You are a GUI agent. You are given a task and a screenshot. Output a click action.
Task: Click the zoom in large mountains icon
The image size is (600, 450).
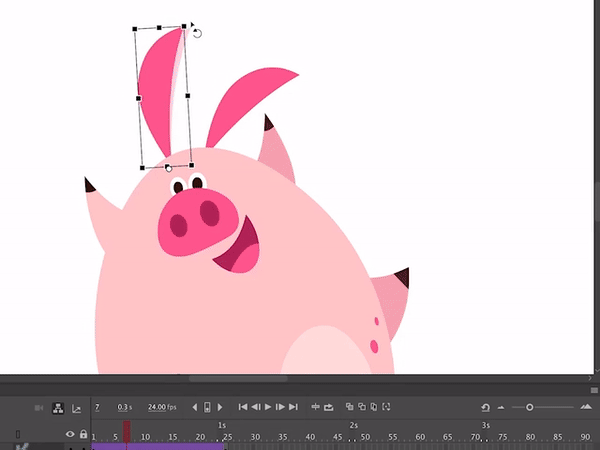pos(586,407)
